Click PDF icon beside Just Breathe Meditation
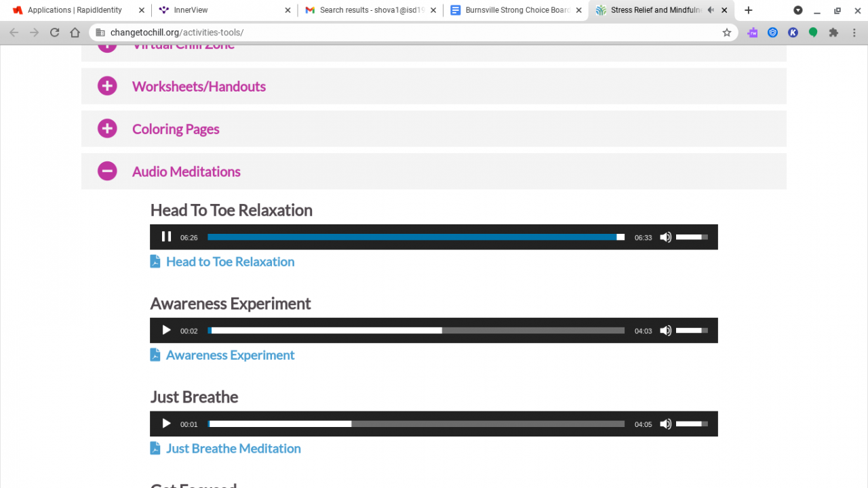The width and height of the screenshot is (868, 488). (155, 448)
